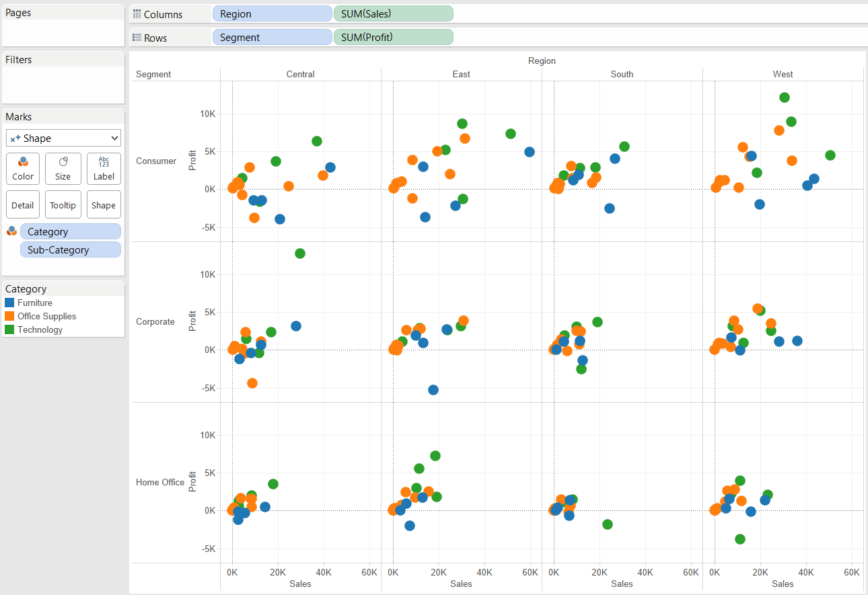Click the Tooltip button on the Marks card
The image size is (868, 595).
click(x=63, y=204)
